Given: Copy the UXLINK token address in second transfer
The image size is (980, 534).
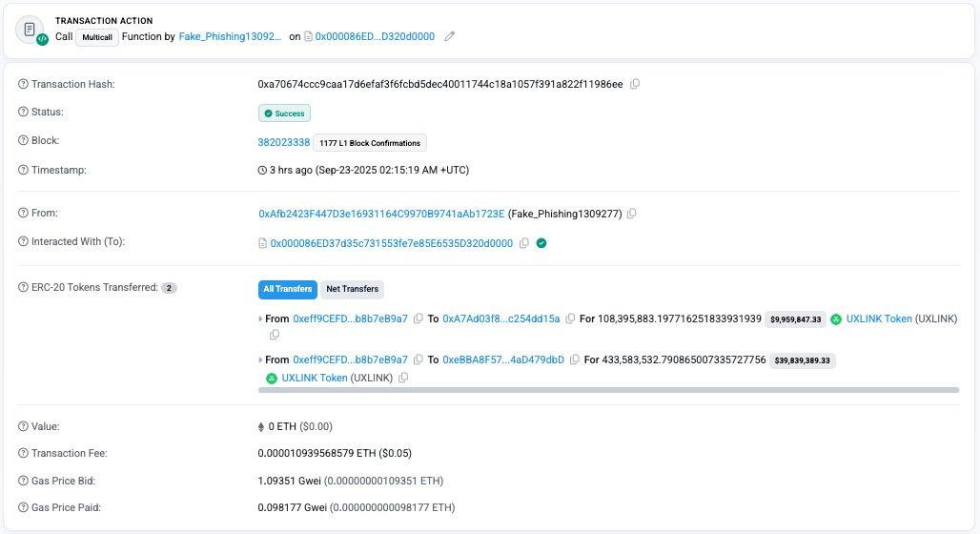Looking at the screenshot, I should click(x=403, y=378).
